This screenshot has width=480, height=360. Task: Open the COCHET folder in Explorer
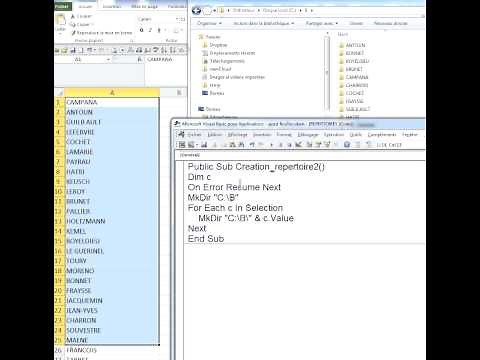coord(351,93)
